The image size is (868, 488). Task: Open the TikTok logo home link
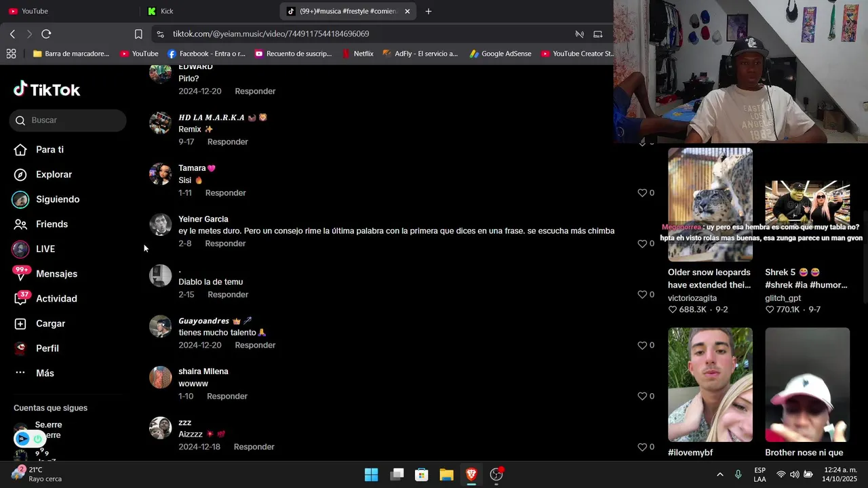47,89
